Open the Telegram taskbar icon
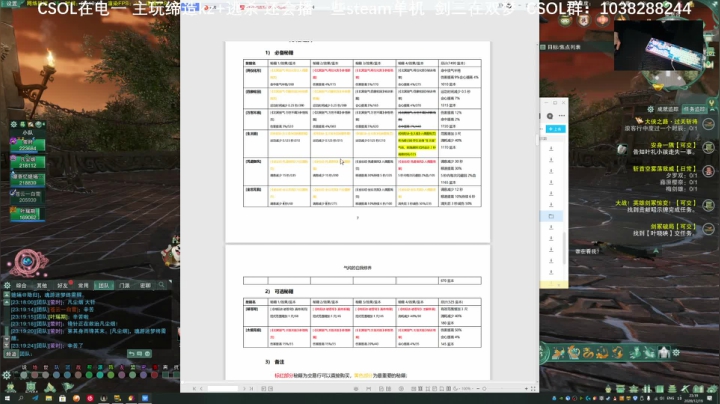 tap(35, 398)
